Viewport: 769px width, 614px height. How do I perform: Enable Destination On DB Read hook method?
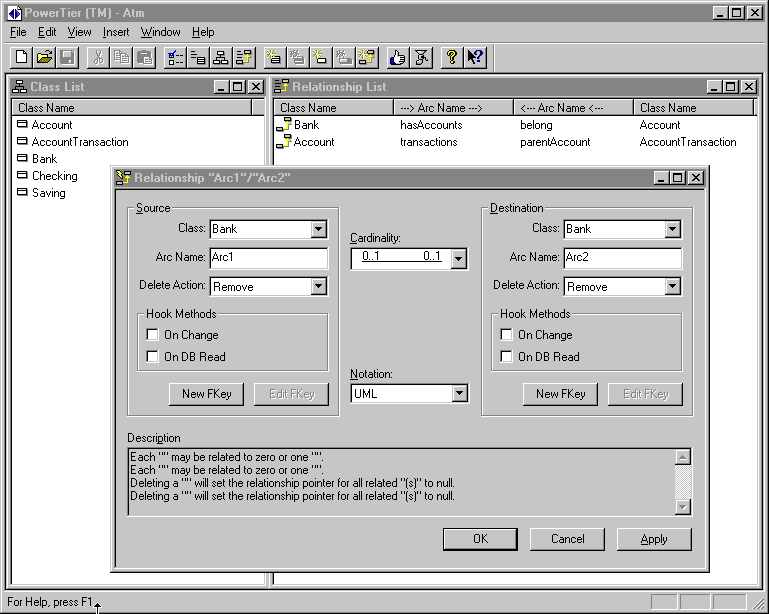click(506, 357)
